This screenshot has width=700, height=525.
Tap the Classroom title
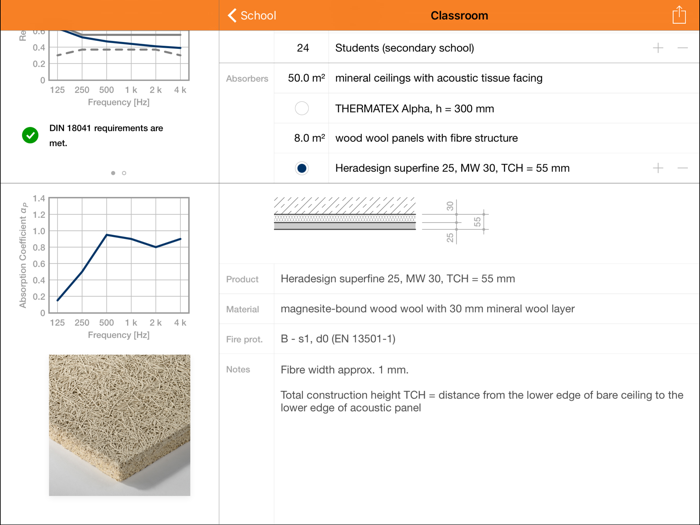click(x=459, y=16)
